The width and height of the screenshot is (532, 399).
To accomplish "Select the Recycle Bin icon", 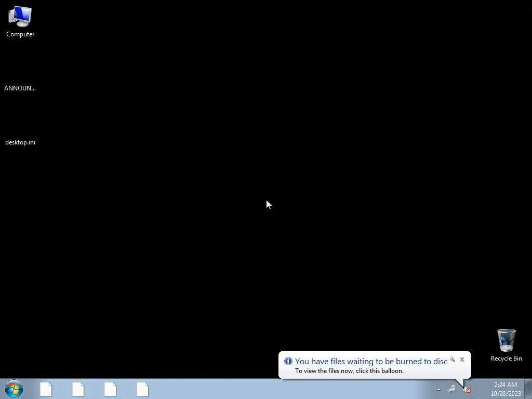I will click(506, 340).
